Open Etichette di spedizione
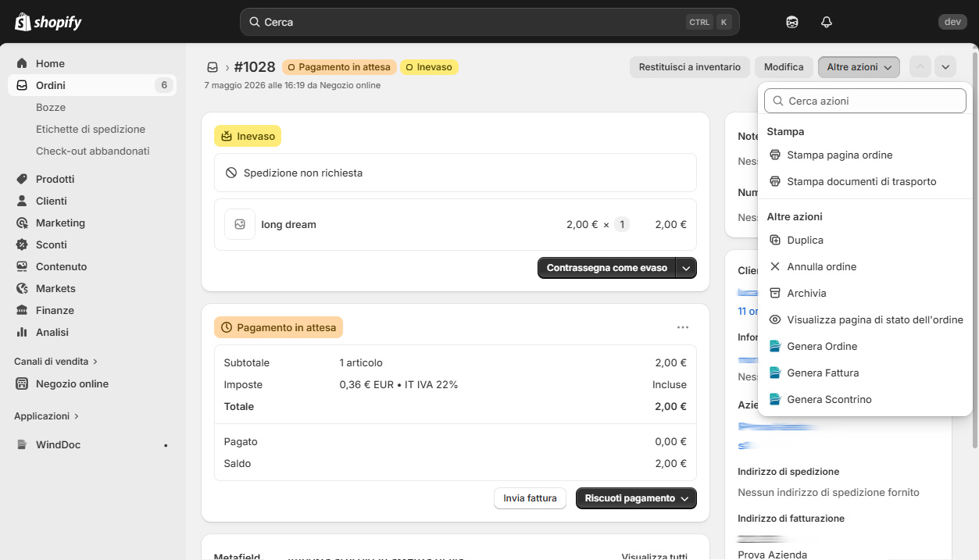 pyautogui.click(x=91, y=129)
